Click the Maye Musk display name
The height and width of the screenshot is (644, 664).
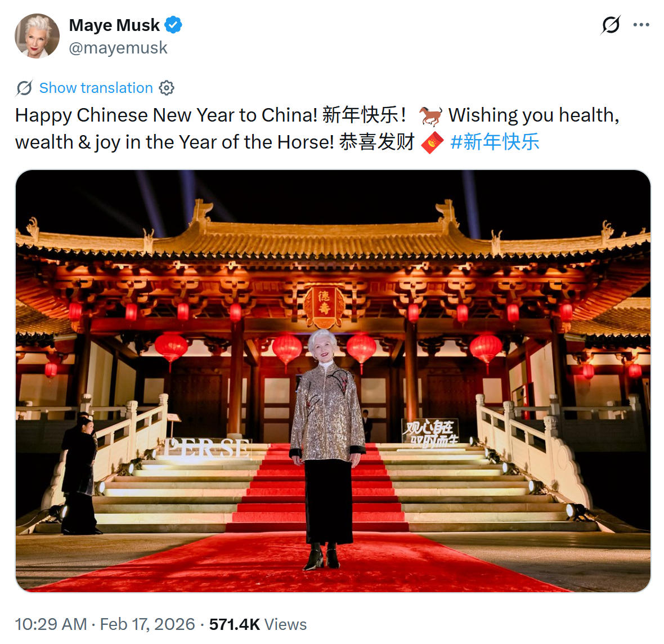click(x=114, y=25)
